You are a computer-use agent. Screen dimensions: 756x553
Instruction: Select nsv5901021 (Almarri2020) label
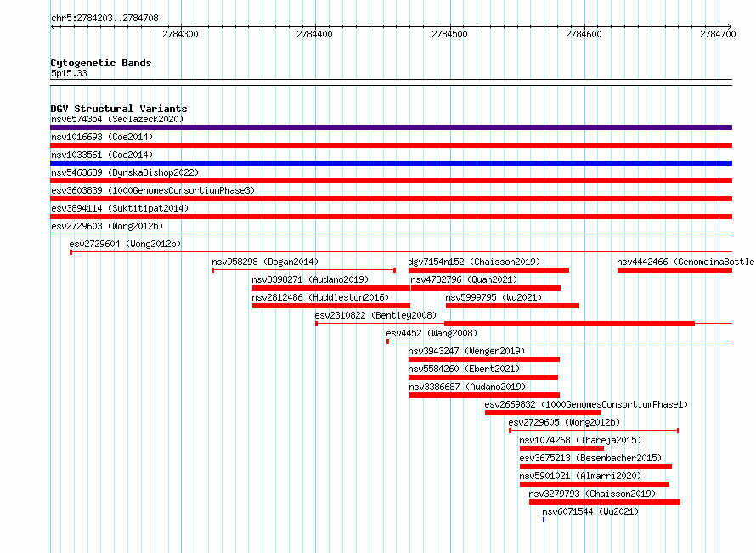[x=580, y=476]
